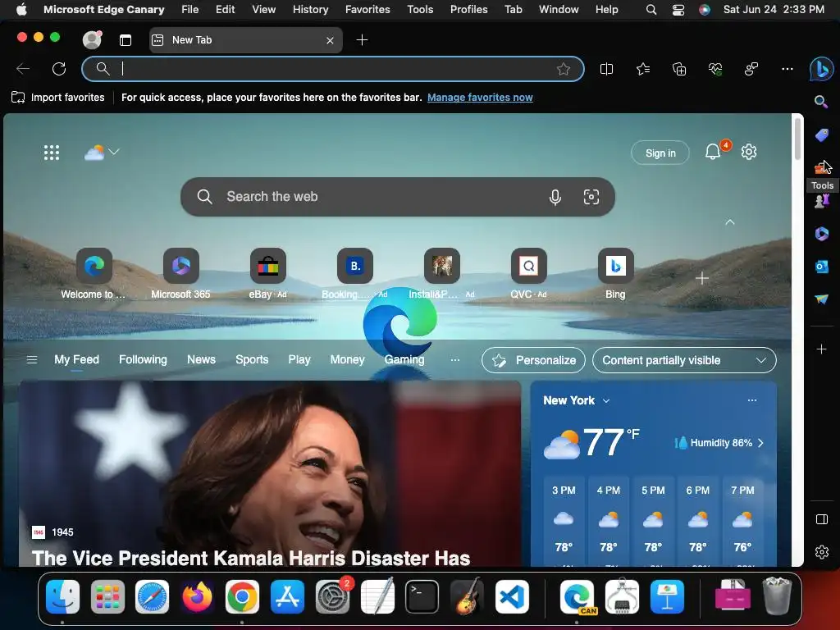Open the feed hamburger menu
This screenshot has width=840, height=630.
(x=32, y=359)
